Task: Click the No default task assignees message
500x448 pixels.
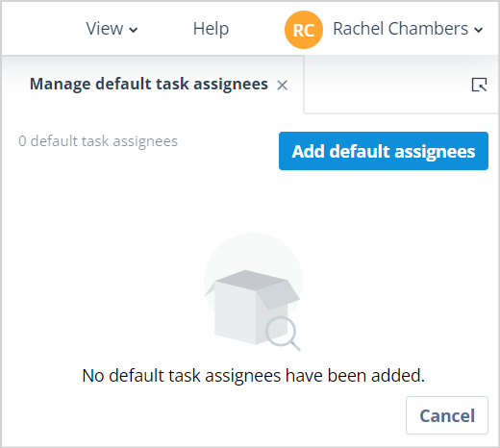Action: tap(254, 376)
